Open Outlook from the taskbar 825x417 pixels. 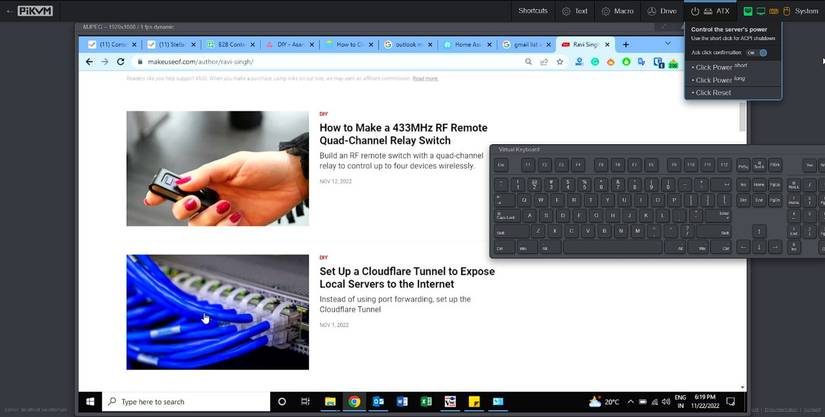(x=378, y=402)
